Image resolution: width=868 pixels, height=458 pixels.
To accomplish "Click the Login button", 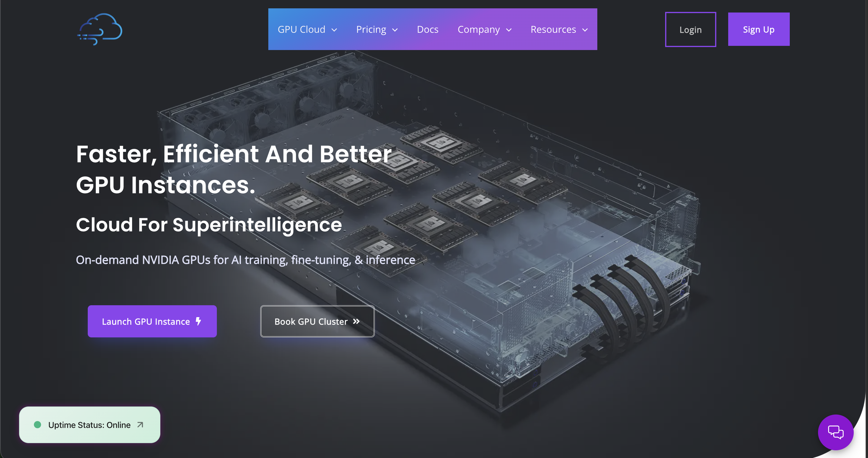I will click(690, 29).
